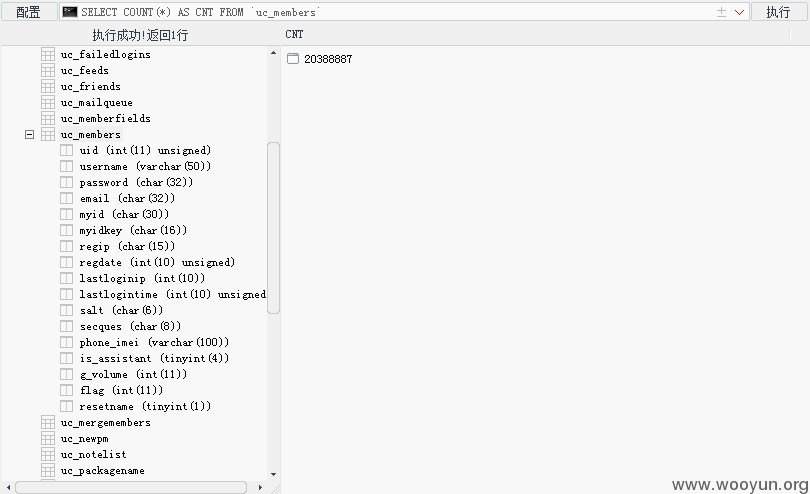Select the myid (char(30)) column
The image size is (810, 494).
124,214
